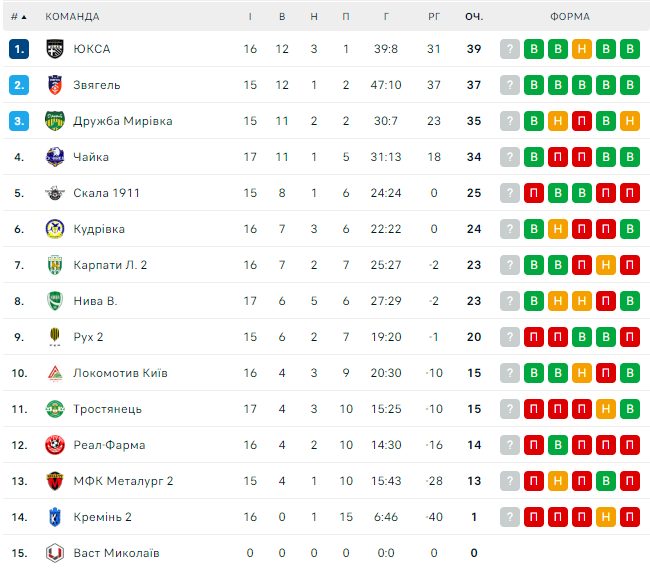Click the Кремінь 2 club badge
The width and height of the screenshot is (650, 570).
tap(55, 517)
